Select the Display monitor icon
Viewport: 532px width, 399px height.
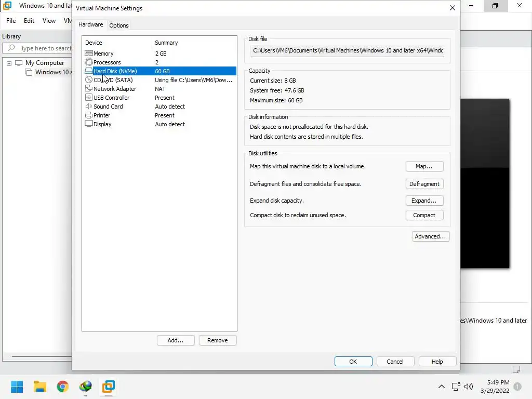point(88,124)
